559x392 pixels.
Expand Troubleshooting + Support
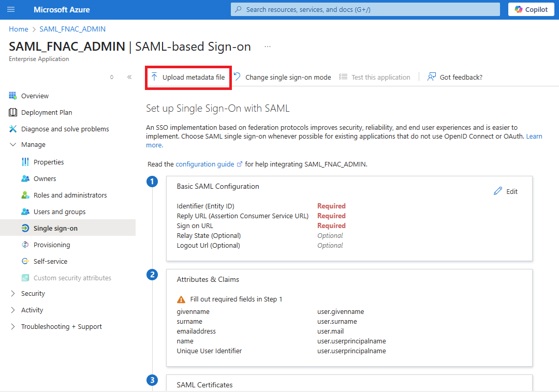click(x=12, y=326)
